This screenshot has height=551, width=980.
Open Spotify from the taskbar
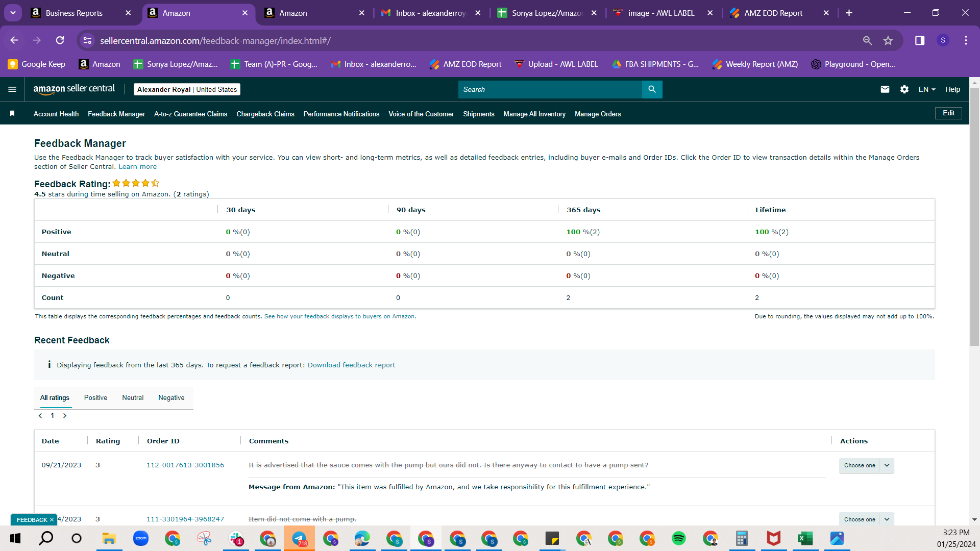pos(679,538)
